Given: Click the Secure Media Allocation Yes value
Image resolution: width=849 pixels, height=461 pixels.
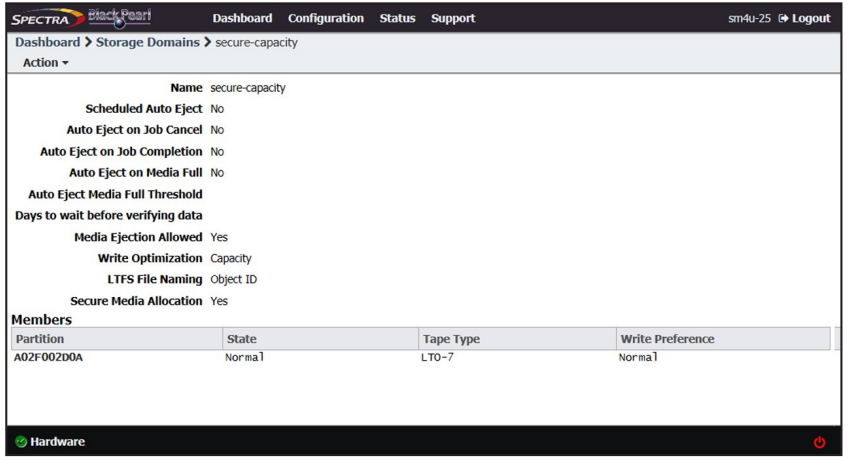Looking at the screenshot, I should click(x=219, y=301).
